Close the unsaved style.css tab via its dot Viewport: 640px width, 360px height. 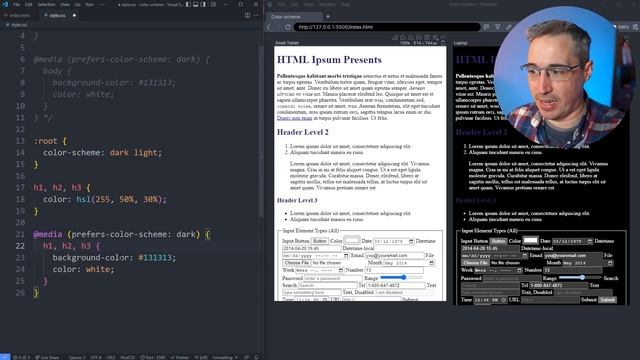pos(74,15)
